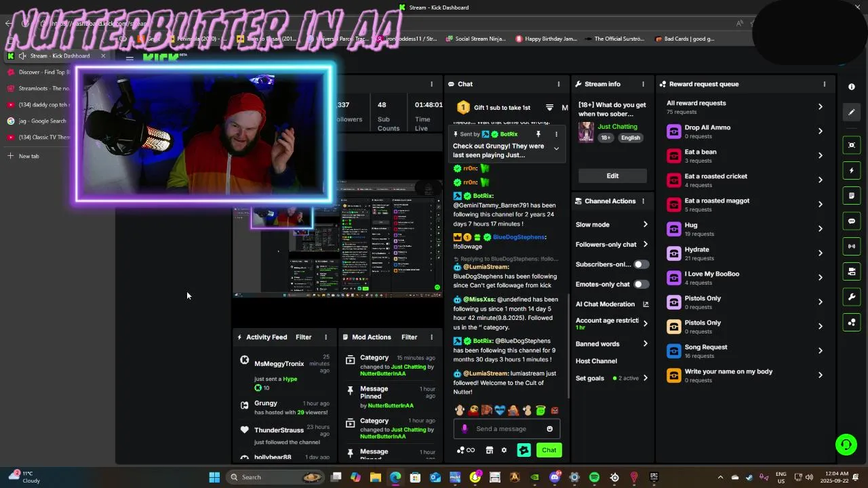Open Set goals arrow

click(x=645, y=378)
